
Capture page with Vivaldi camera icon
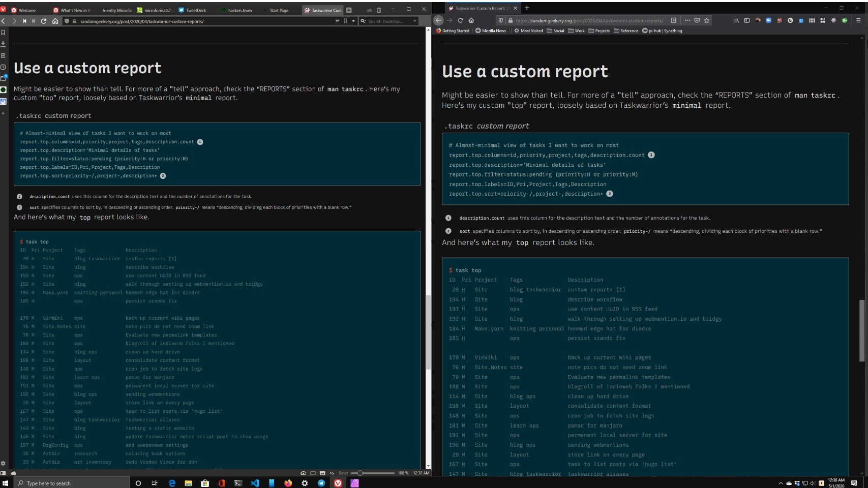(x=304, y=473)
